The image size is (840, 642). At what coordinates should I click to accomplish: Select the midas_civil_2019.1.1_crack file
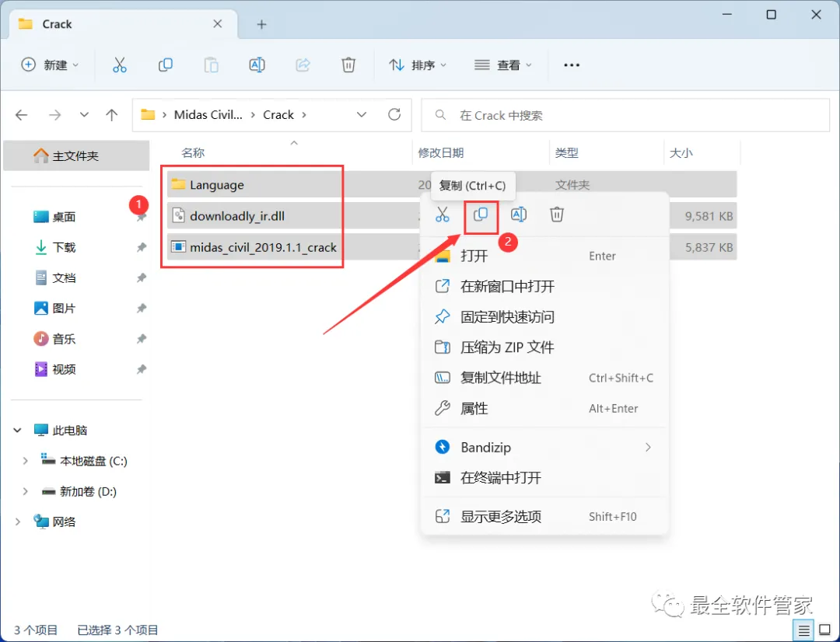pyautogui.click(x=263, y=247)
